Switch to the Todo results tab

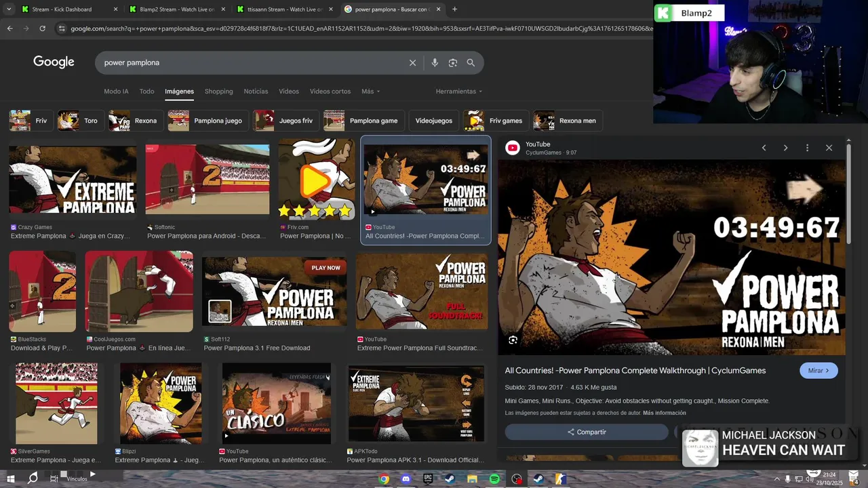(x=146, y=91)
